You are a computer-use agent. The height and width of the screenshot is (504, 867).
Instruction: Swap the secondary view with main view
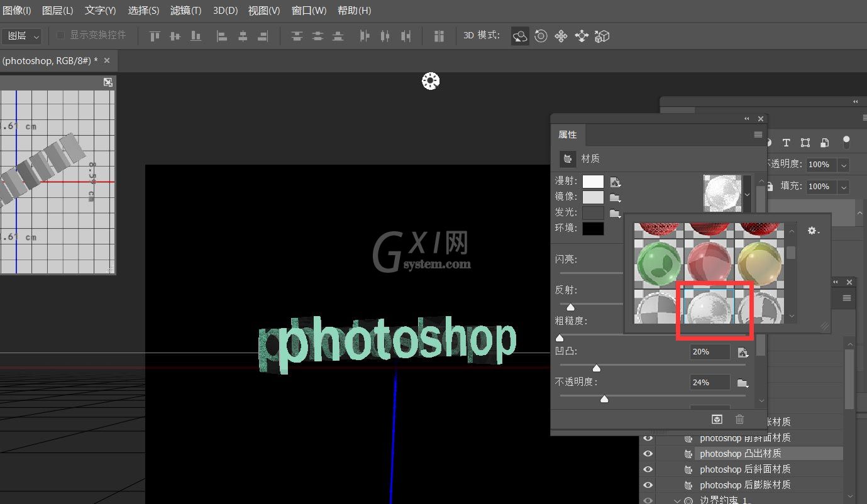coord(108,82)
